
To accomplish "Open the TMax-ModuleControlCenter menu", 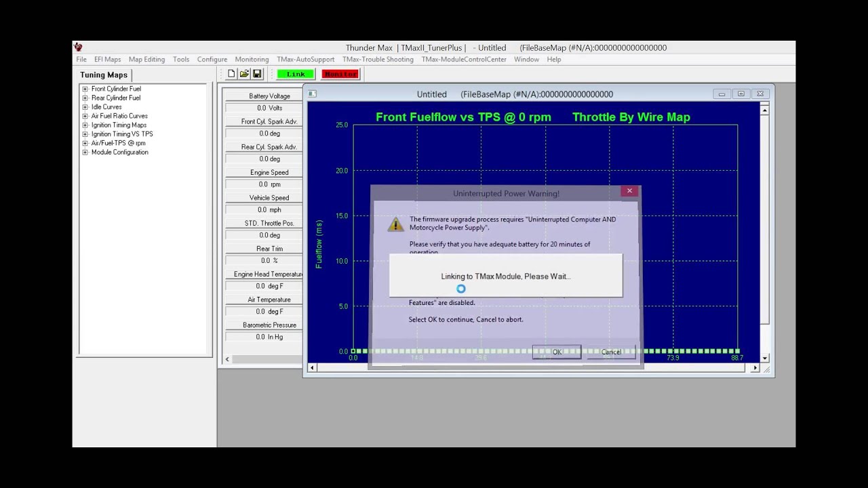I will 464,60.
